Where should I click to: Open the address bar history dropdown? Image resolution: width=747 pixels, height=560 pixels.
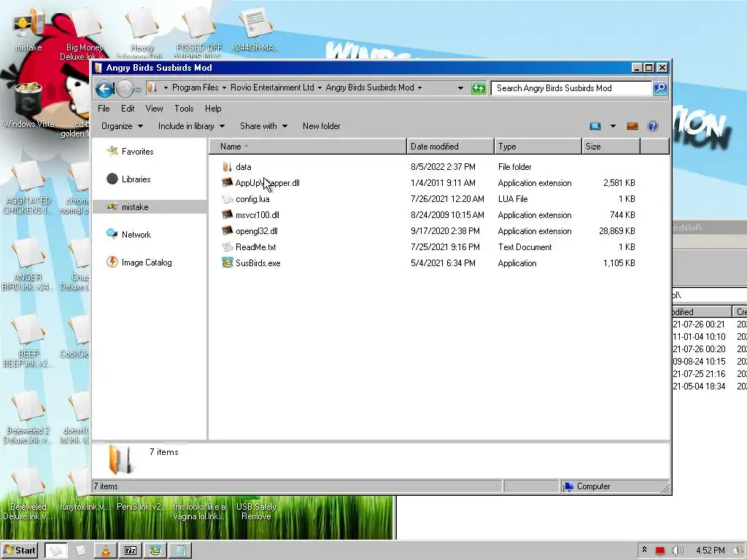(x=460, y=88)
